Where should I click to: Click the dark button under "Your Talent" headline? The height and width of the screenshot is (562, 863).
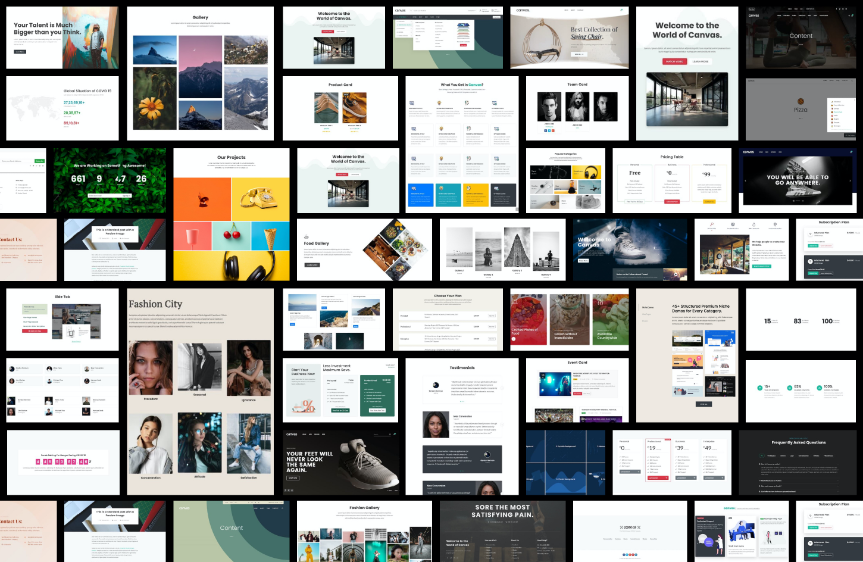20,50
